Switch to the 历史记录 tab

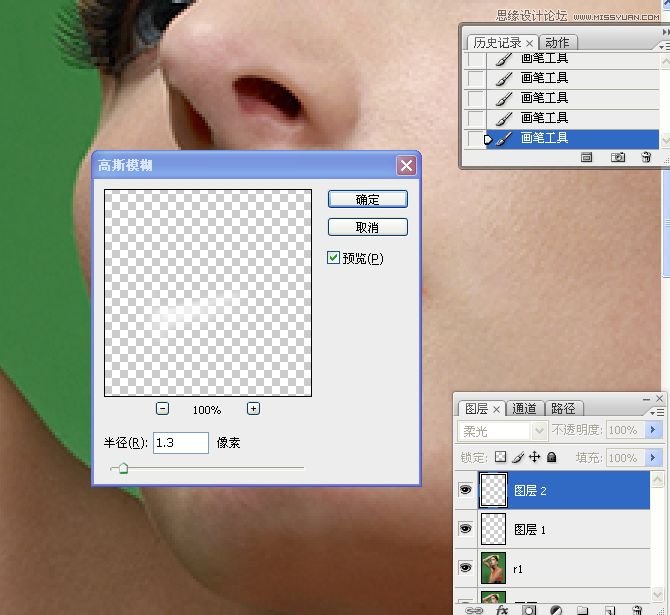497,43
